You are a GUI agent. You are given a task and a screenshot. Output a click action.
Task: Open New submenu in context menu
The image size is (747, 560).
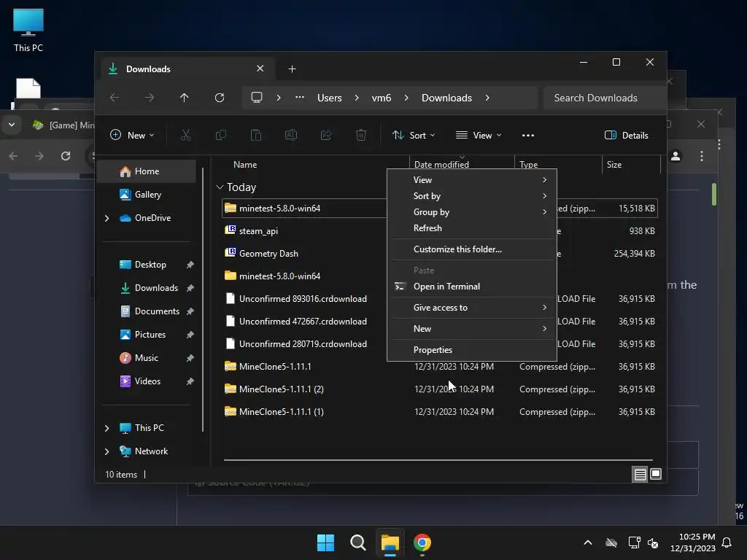pyautogui.click(x=472, y=329)
